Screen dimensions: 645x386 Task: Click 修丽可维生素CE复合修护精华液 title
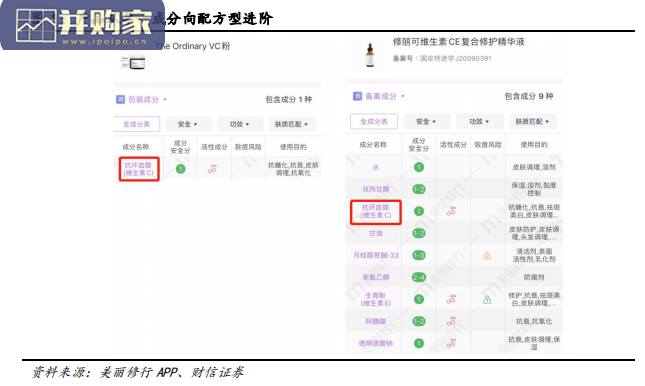coord(459,42)
